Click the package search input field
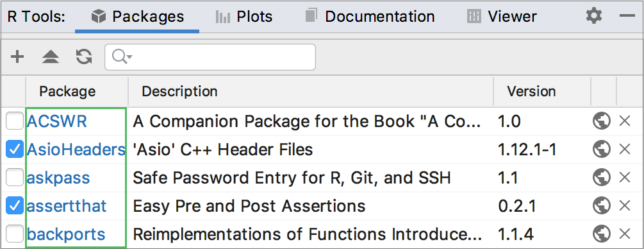644x249 pixels. pos(210,57)
